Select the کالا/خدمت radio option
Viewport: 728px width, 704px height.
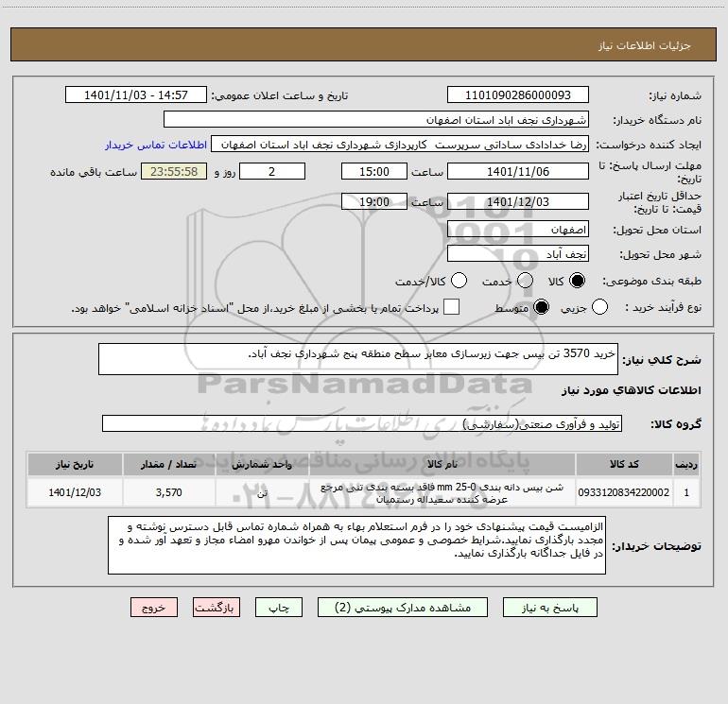pos(459,281)
